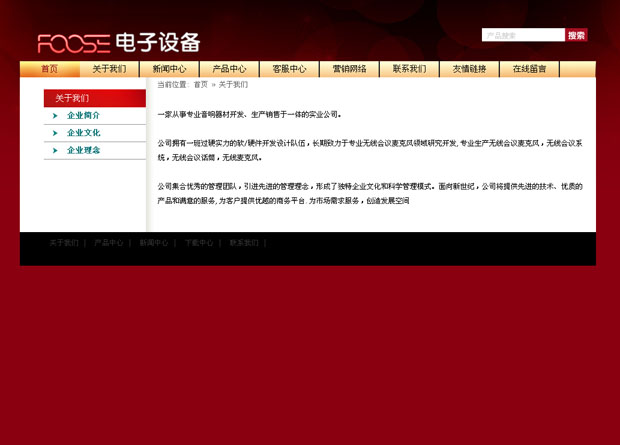
Task: Open the 客服中心 navigation item
Action: pos(289,69)
